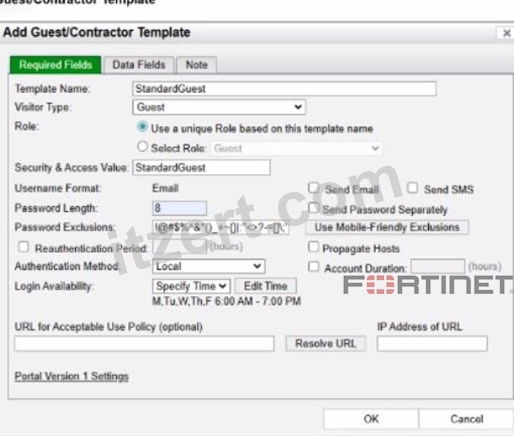Pick the Select Role radio button
Image resolution: width=514 pixels, height=436 pixels.
142,146
